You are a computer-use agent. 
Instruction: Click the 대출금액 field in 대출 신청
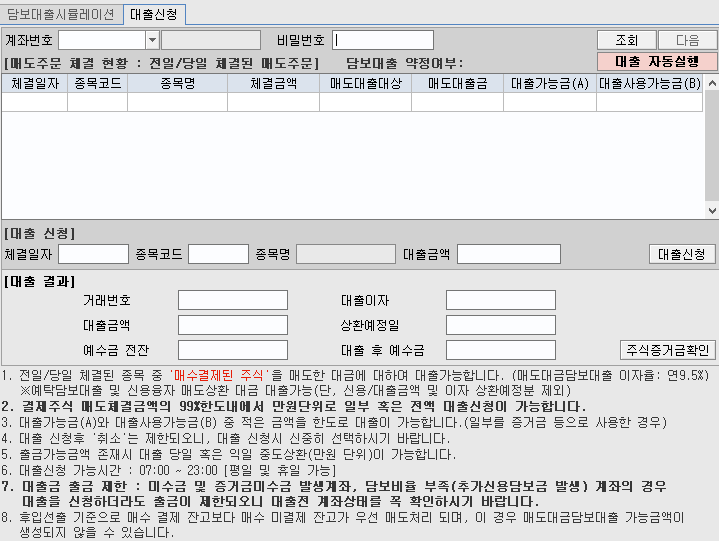click(x=509, y=254)
